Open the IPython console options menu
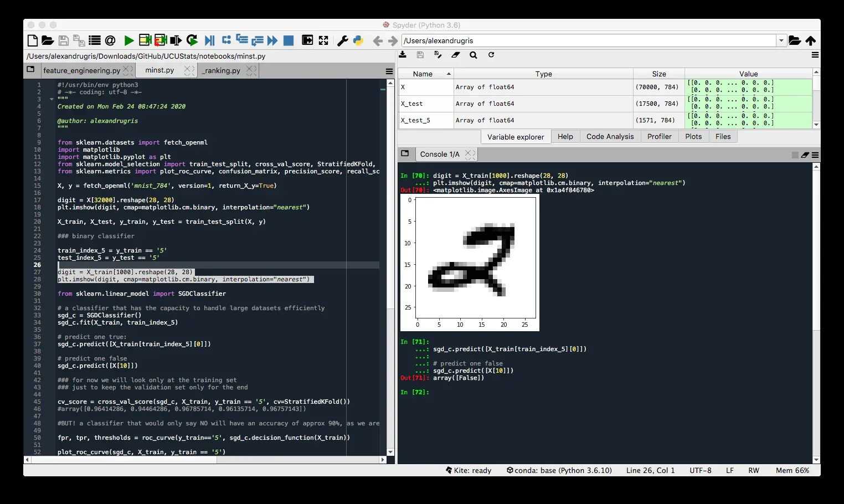This screenshot has width=844, height=504. [x=815, y=155]
